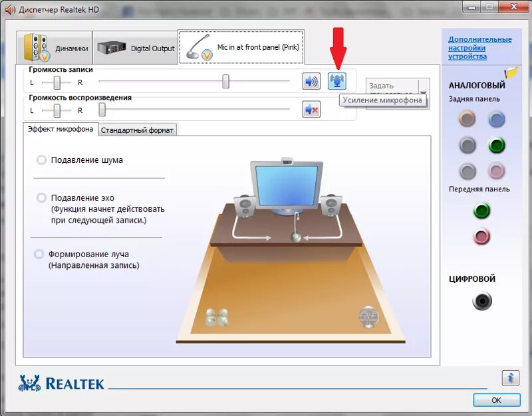
Task: Click the gray rear jack beside green
Action: coord(467,146)
